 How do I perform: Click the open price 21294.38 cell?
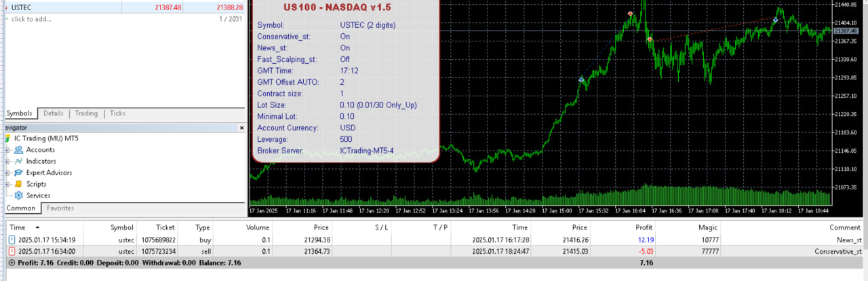coord(316,240)
